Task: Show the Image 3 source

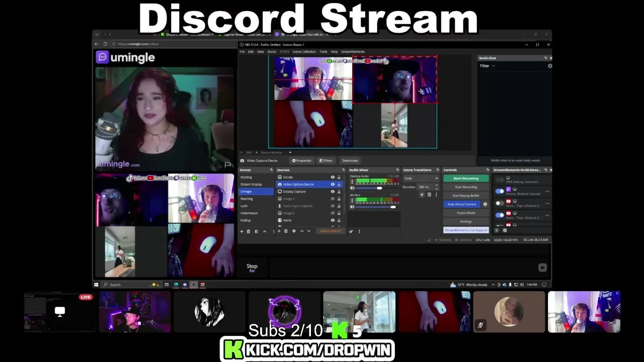Action: pyautogui.click(x=333, y=199)
